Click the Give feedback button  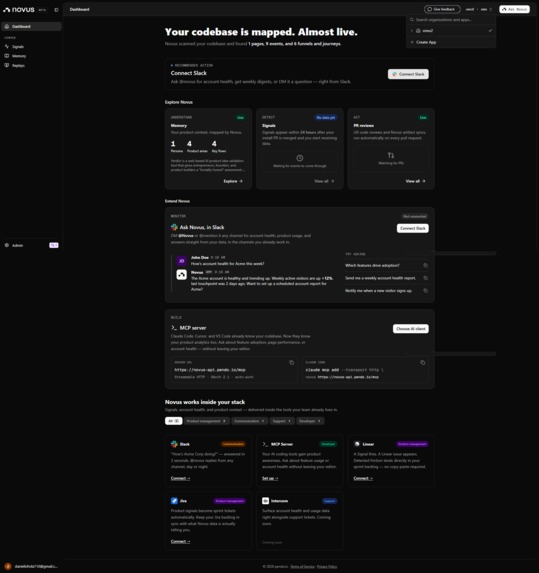(x=442, y=9)
